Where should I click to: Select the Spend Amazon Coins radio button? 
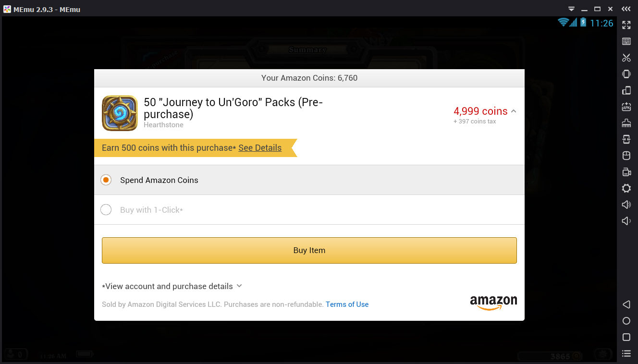(106, 180)
